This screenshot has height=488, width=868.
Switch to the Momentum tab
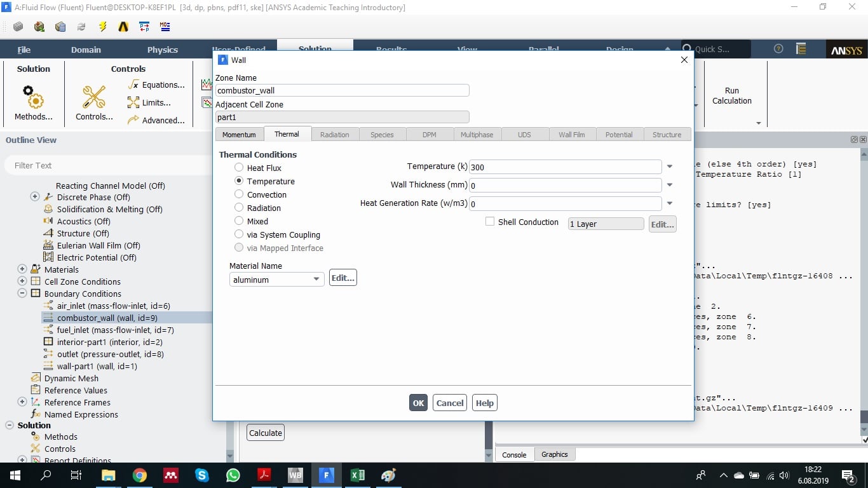pyautogui.click(x=239, y=135)
